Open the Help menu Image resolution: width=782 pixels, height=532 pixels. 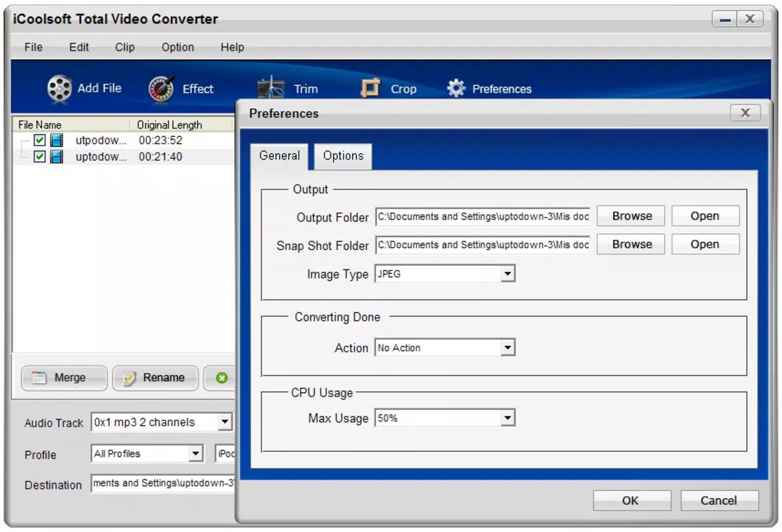233,47
